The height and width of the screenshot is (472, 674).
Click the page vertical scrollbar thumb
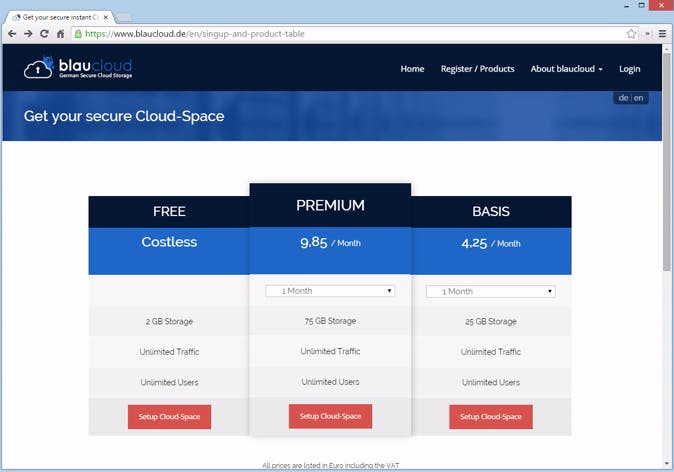[667, 161]
